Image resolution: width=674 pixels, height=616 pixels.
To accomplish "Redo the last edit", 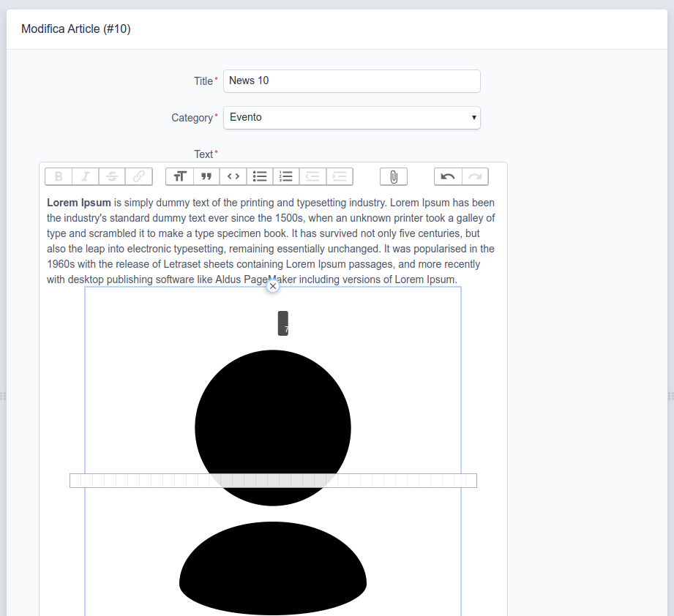I will click(474, 176).
